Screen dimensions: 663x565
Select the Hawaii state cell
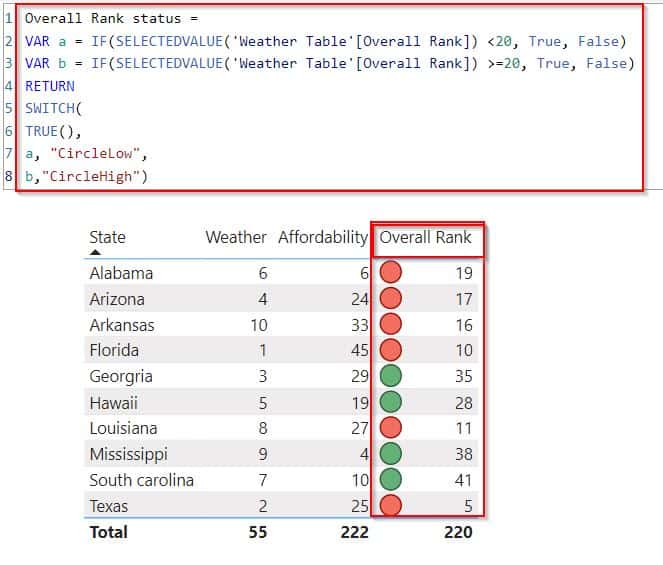point(113,403)
